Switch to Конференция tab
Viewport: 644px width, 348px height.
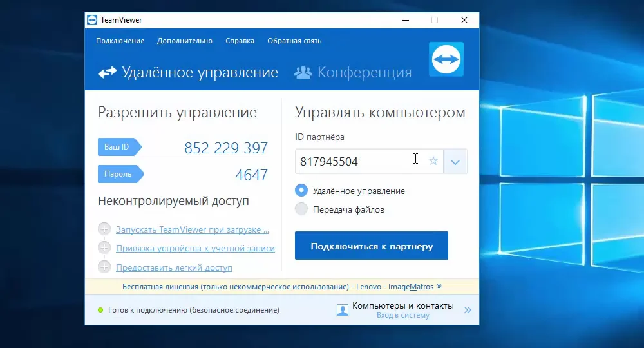(x=353, y=72)
